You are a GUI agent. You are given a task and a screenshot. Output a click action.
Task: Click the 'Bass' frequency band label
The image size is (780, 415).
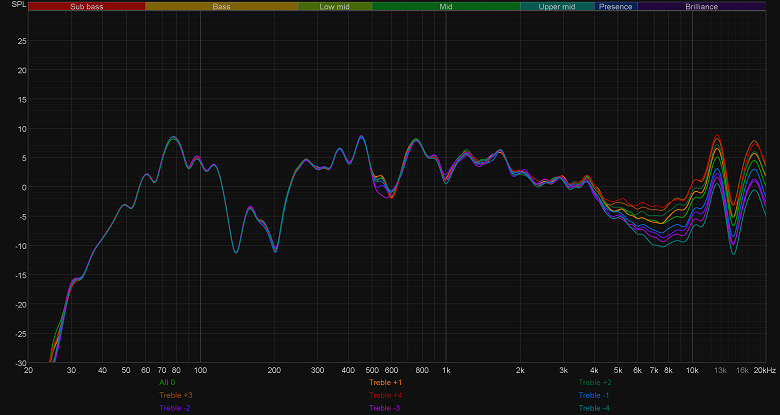click(x=221, y=6)
